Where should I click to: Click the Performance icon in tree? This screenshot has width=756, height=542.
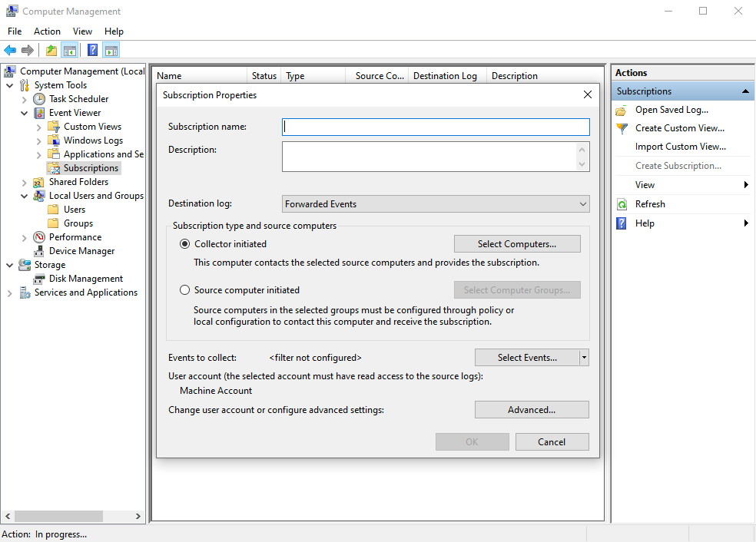point(39,237)
